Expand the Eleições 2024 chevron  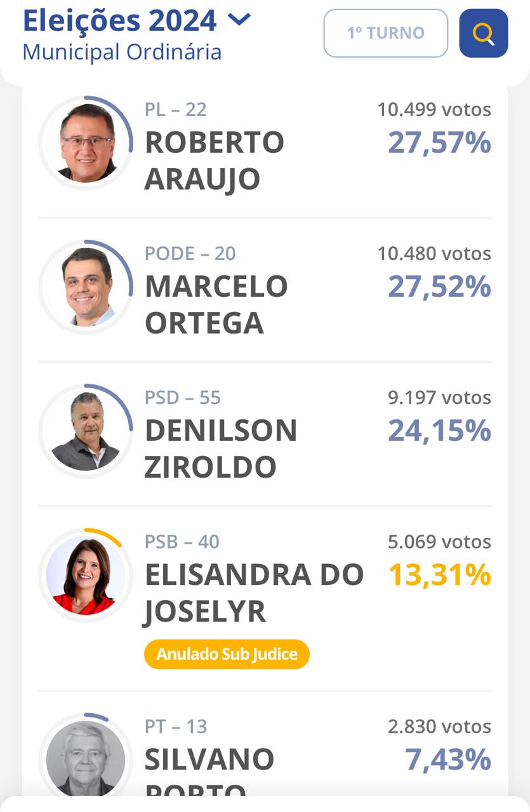point(239,20)
